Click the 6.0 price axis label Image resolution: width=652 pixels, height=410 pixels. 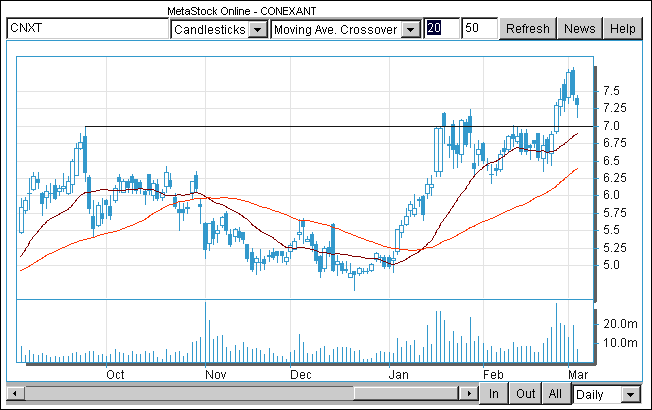click(611, 195)
